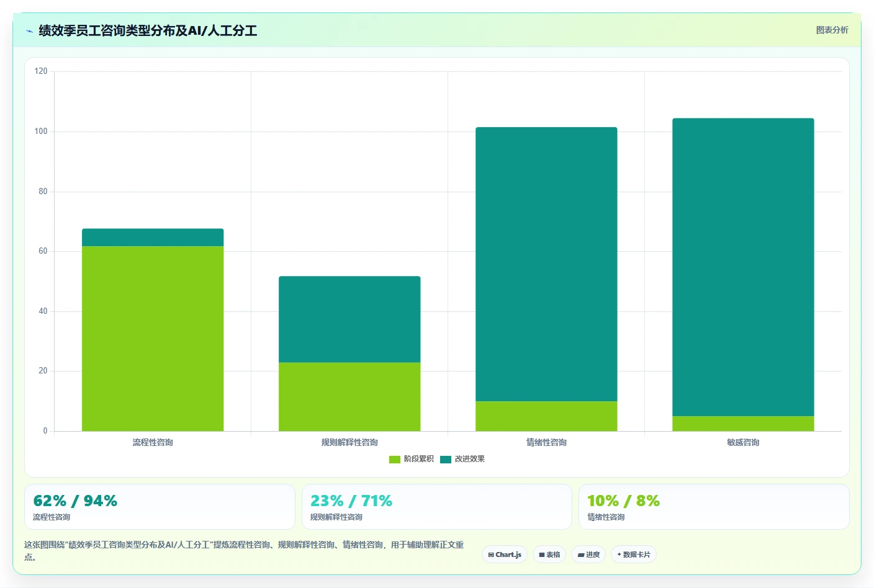Click the green segment of 流程性咨询 bar
Screen dimensions: 874x588
pyautogui.click(x=153, y=339)
